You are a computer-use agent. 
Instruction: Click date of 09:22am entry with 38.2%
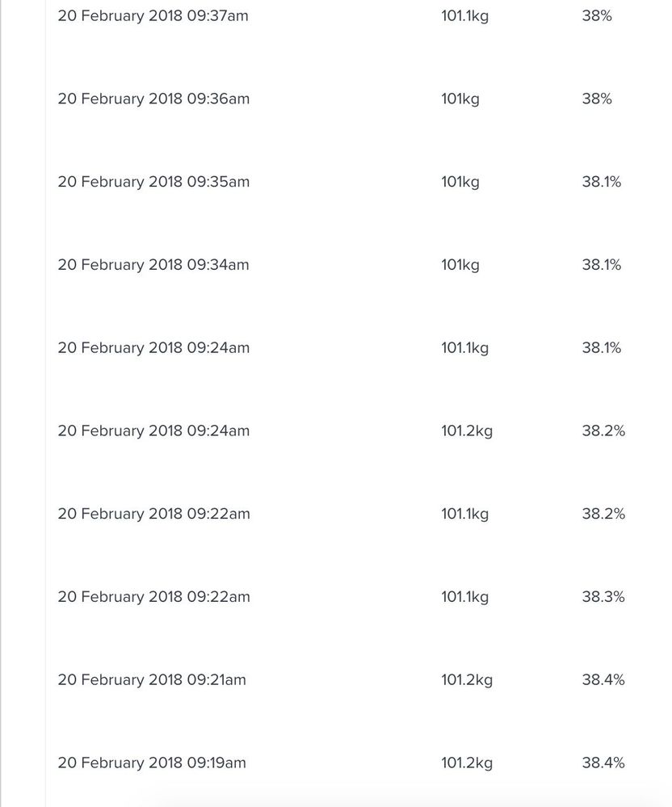[x=153, y=514]
